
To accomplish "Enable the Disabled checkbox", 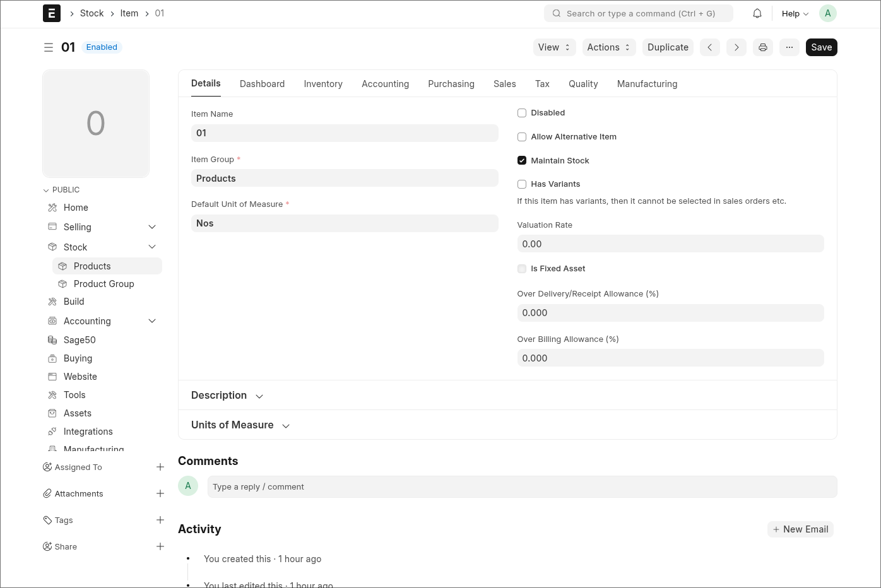I will click(522, 113).
